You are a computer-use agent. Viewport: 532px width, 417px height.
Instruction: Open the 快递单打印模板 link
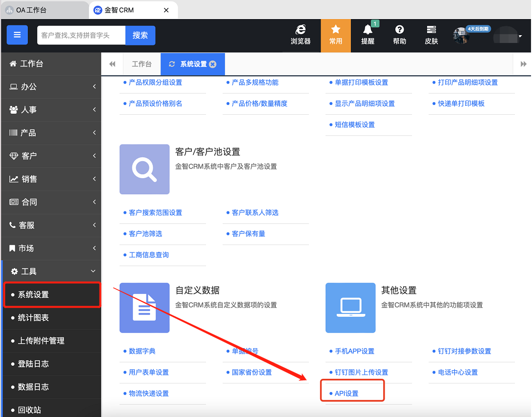(x=461, y=103)
